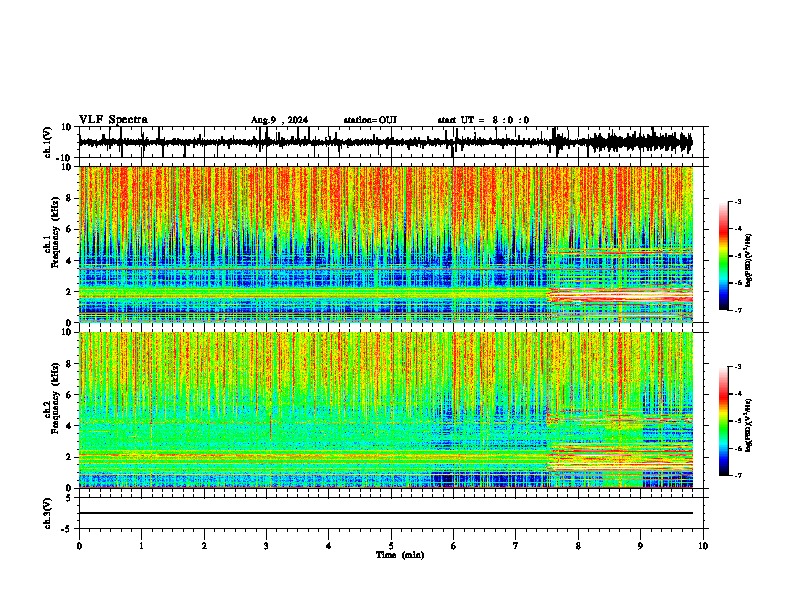Viewport: 792px width, 612px height.
Task: Click the "-7" label on the ch.2 color bar
Action: click(x=737, y=476)
